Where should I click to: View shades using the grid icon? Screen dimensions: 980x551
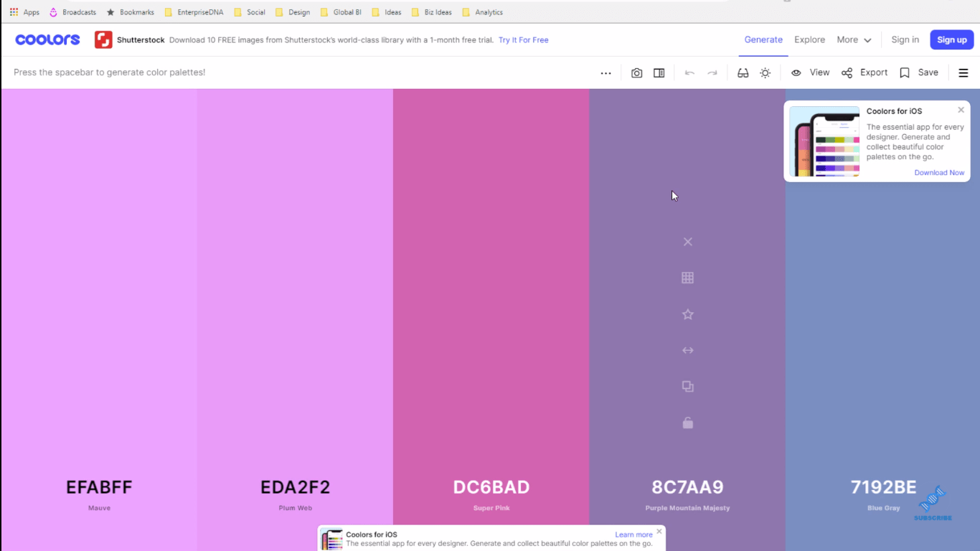pyautogui.click(x=687, y=278)
